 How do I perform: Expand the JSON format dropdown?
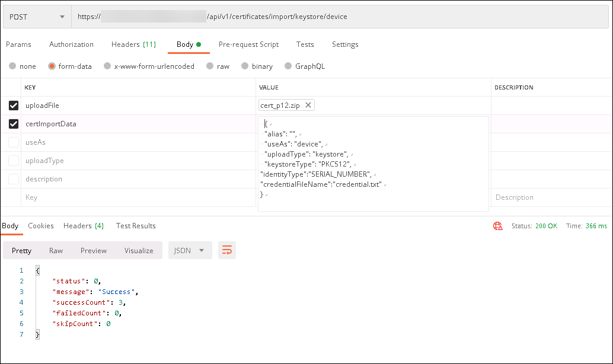pyautogui.click(x=190, y=251)
